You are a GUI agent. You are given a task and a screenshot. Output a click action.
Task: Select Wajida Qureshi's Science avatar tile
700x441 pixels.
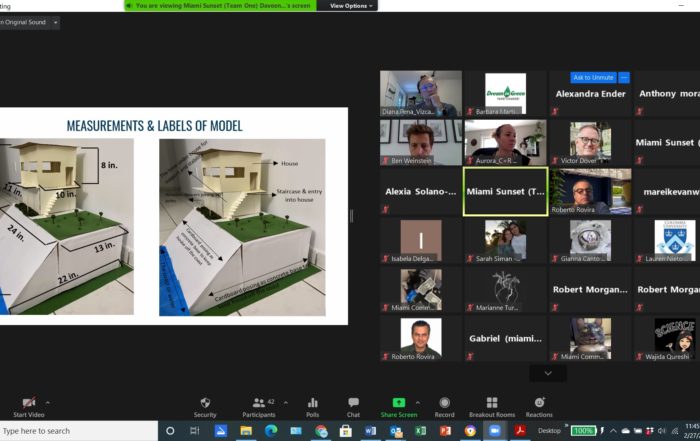(x=667, y=339)
